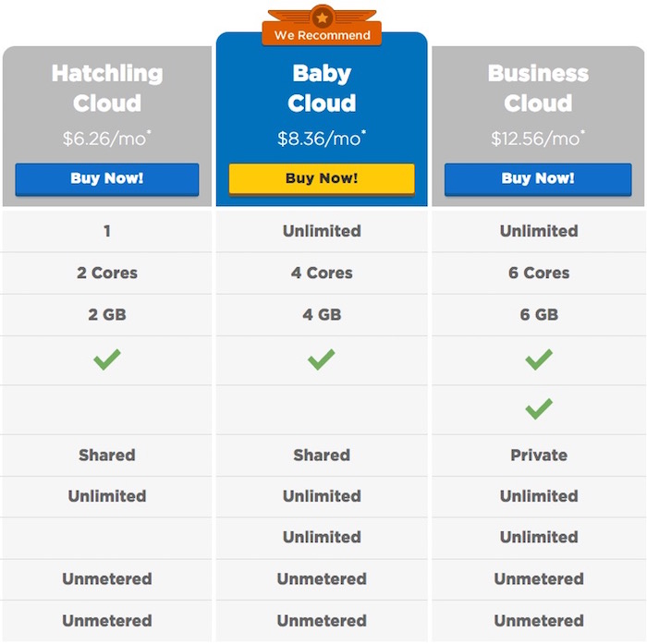Click the $6.26/mo price text
The image size is (647, 644).
(107, 139)
